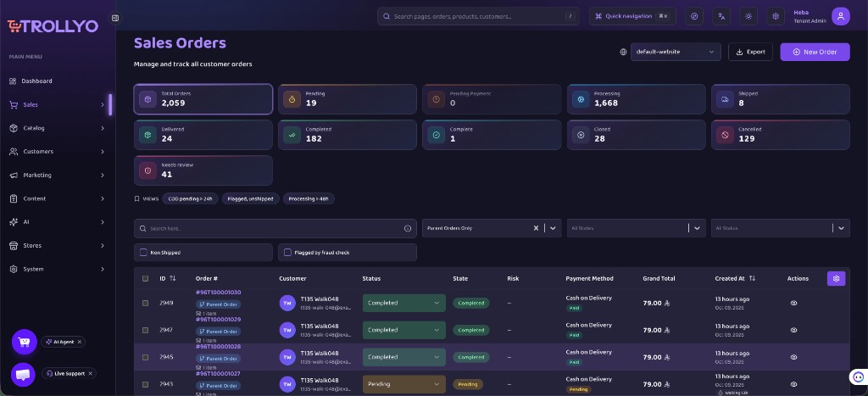Image resolution: width=868 pixels, height=396 pixels.
Task: Expand the System menu item
Action: click(57, 269)
